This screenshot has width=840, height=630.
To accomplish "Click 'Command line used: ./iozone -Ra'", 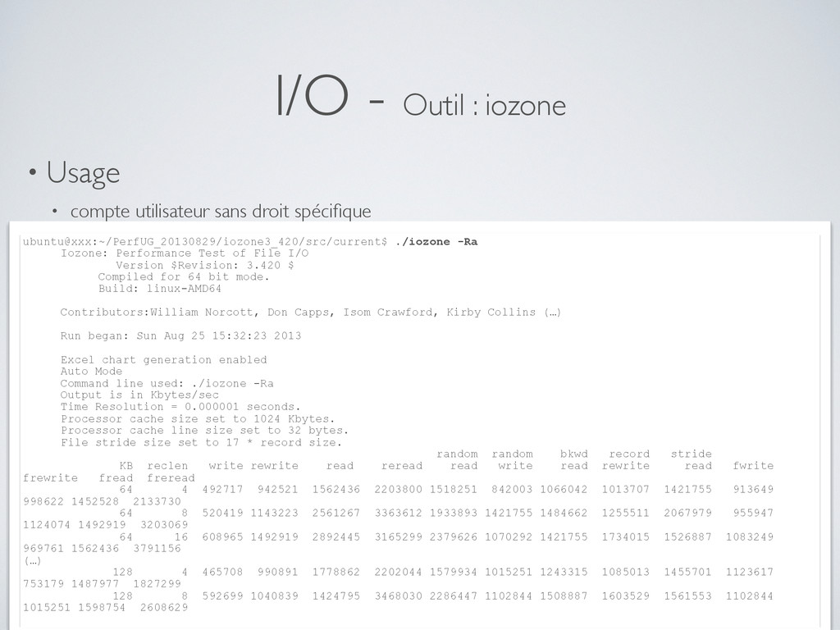I will [x=167, y=384].
